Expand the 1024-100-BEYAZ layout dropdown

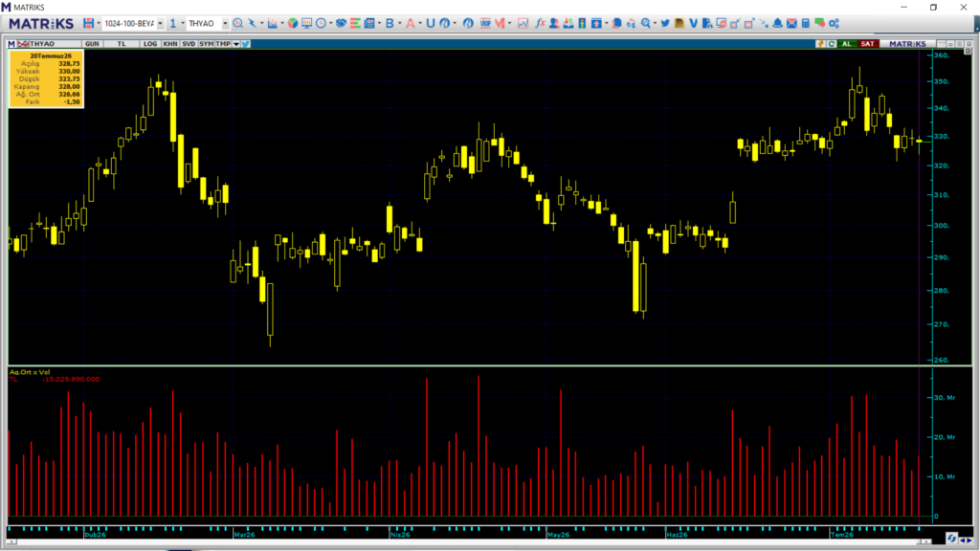[x=161, y=23]
